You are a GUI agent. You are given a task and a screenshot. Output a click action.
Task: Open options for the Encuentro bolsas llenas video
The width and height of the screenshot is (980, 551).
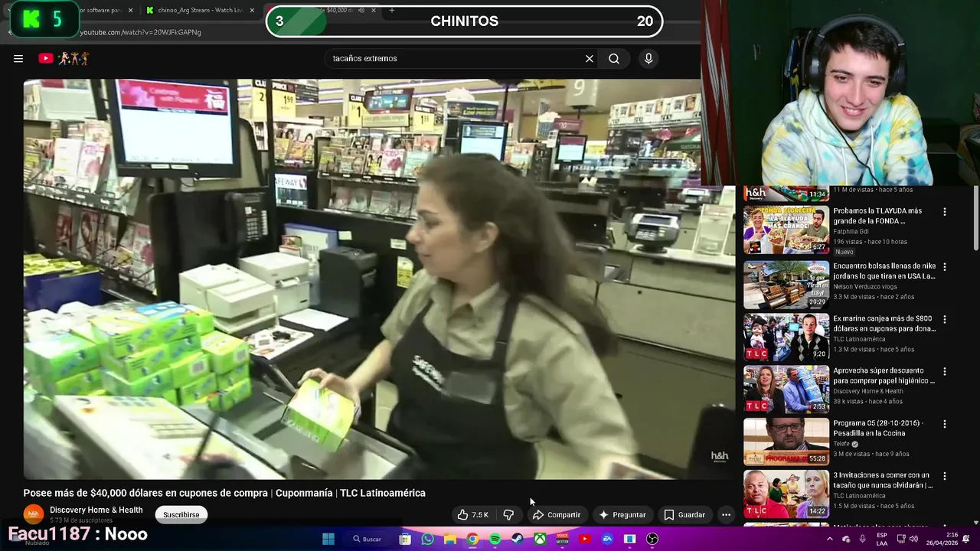(944, 267)
